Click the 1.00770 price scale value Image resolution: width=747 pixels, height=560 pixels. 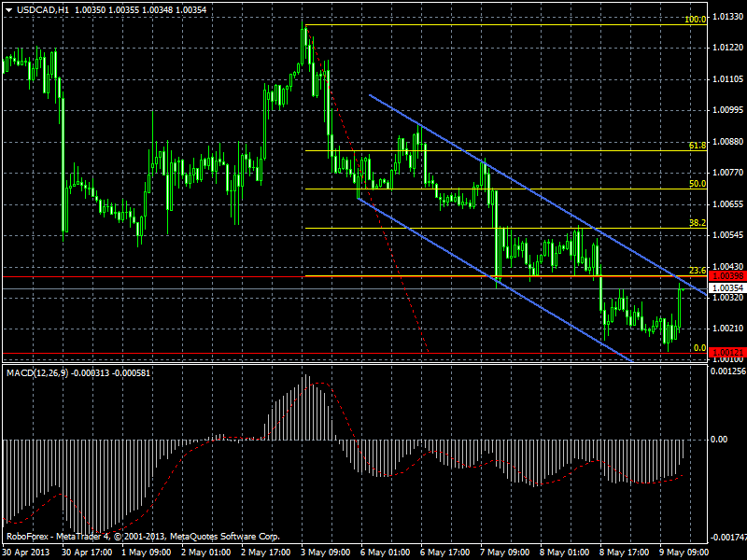pyautogui.click(x=728, y=173)
